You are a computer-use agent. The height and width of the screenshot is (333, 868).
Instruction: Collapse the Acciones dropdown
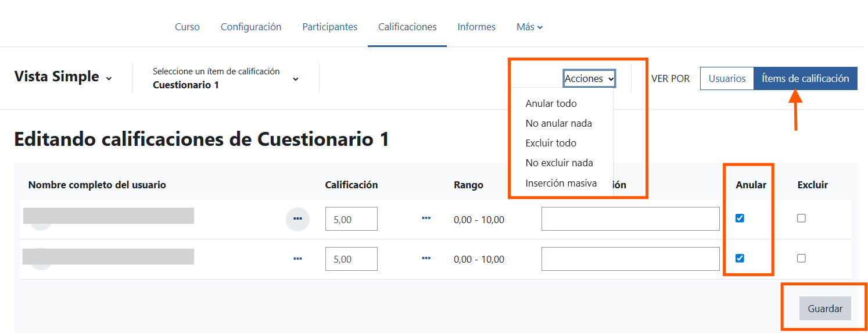[x=589, y=78]
